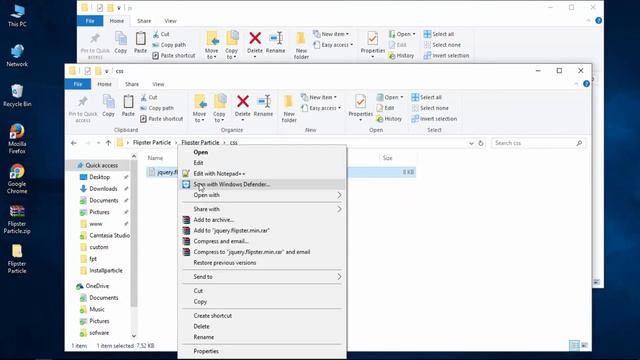
Task: Click New folder in css window ribbon
Action: tap(289, 109)
